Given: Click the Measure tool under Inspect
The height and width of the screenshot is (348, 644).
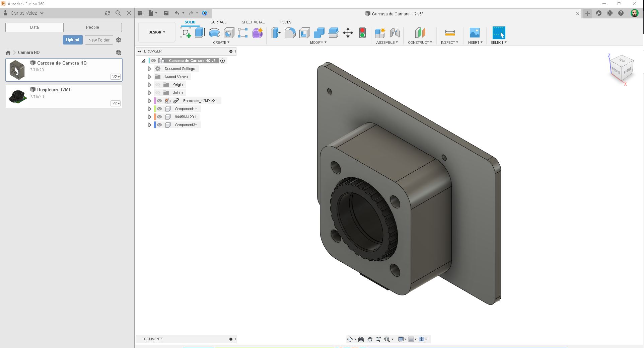Looking at the screenshot, I should click(x=449, y=33).
